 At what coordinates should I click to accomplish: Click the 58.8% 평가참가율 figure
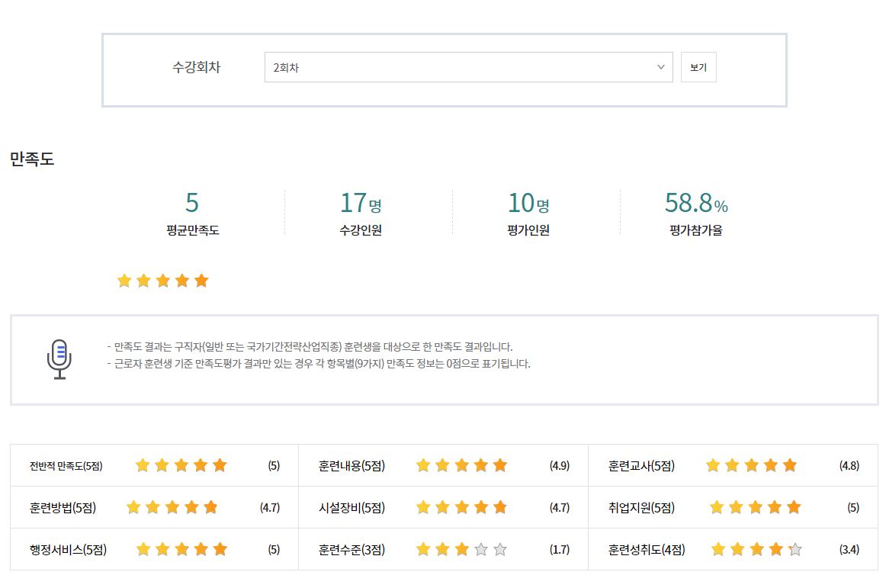[696, 204]
